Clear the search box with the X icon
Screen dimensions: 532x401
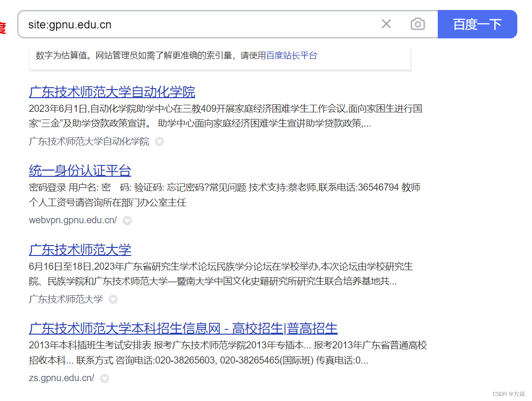point(386,24)
